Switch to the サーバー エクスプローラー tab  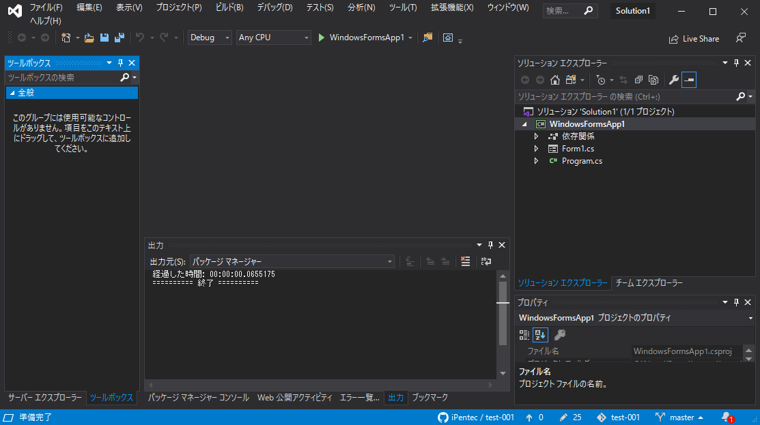click(x=45, y=397)
